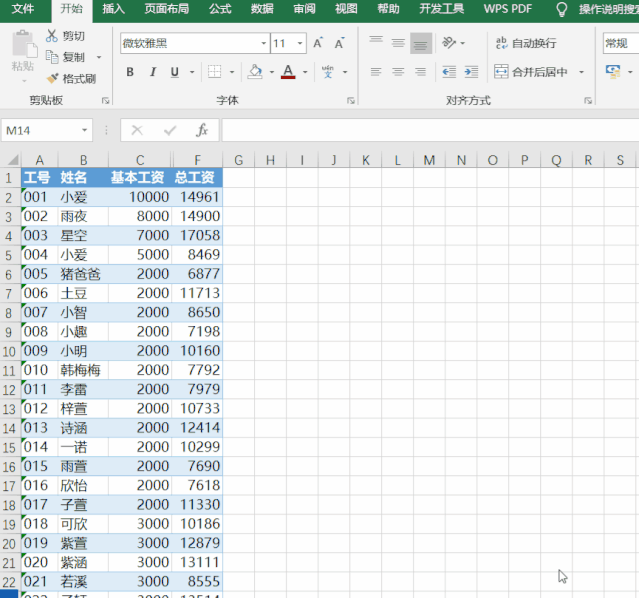The width and height of the screenshot is (639, 598).
Task: Toggle underline formatting
Action: [175, 72]
